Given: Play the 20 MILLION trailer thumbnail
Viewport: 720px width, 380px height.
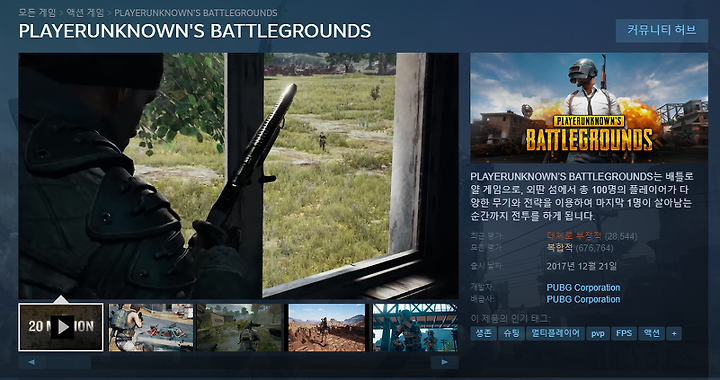Looking at the screenshot, I should 61,327.
